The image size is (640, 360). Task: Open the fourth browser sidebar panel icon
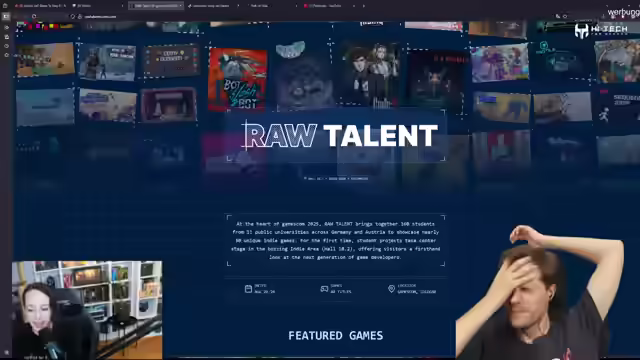coord(6,55)
